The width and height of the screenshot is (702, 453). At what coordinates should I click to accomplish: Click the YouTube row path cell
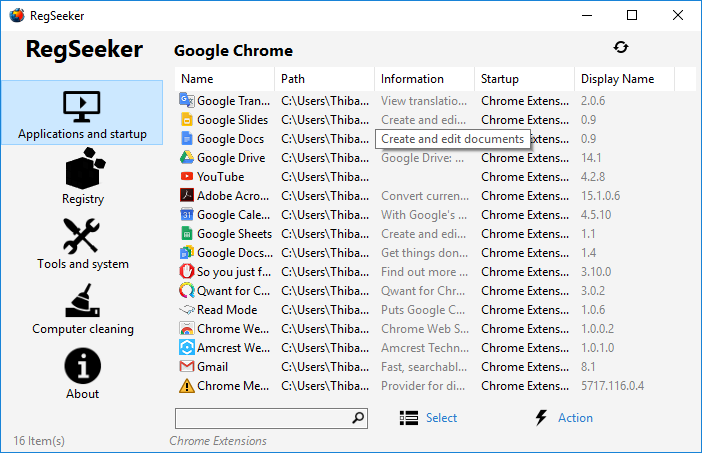click(x=325, y=177)
